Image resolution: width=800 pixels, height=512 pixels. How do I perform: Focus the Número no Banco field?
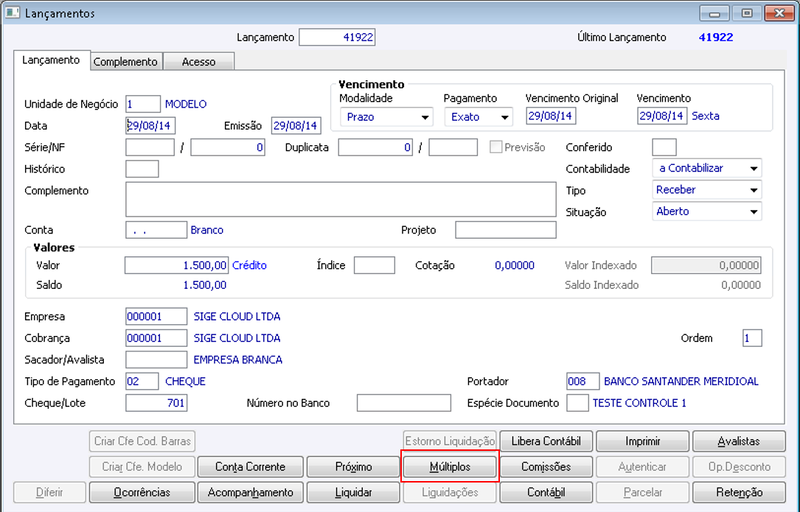pyautogui.click(x=404, y=403)
